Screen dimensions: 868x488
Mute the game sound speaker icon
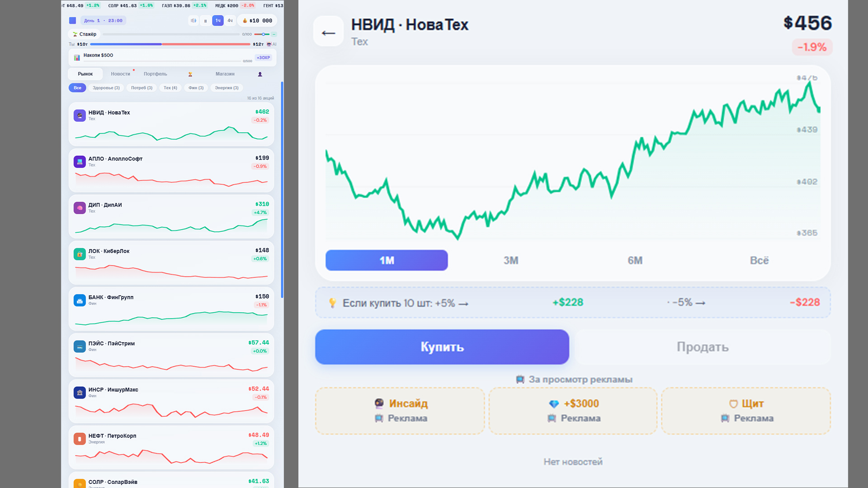tap(193, 21)
